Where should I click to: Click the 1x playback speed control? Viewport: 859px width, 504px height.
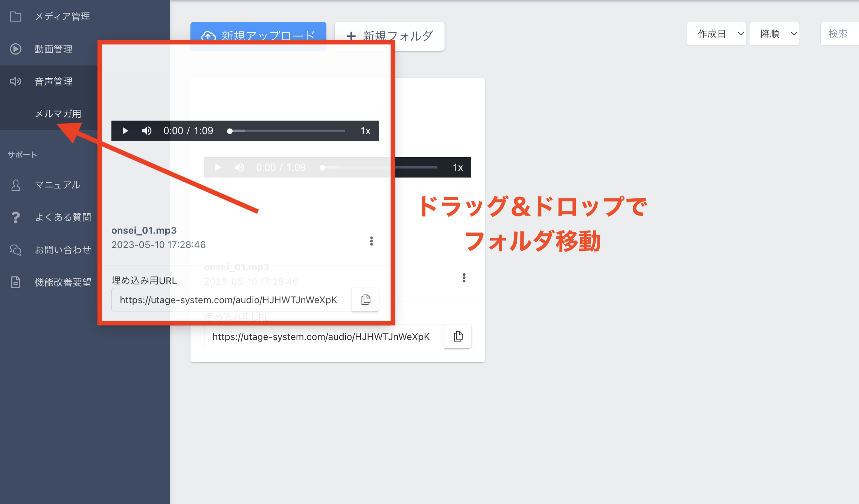[x=365, y=131]
